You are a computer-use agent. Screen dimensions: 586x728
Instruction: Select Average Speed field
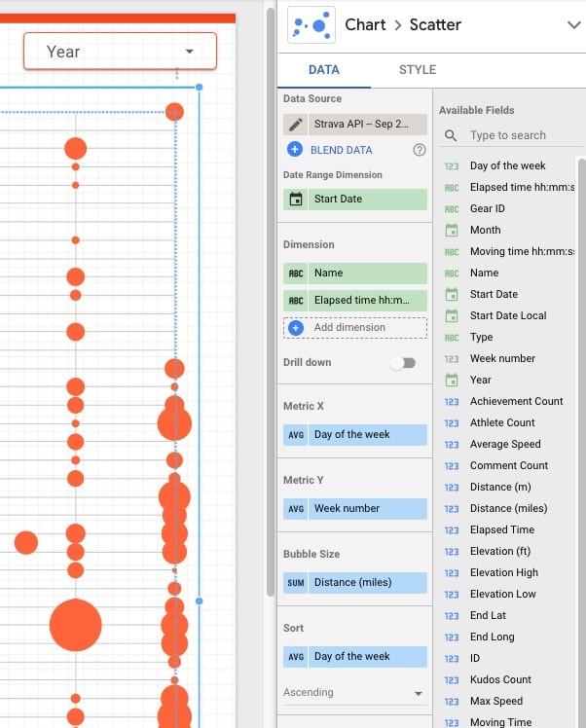click(x=507, y=445)
